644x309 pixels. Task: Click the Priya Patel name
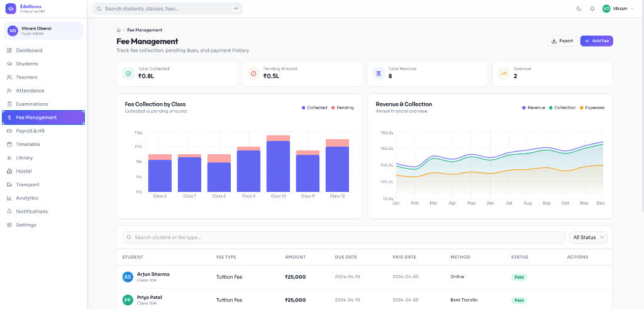tap(150, 297)
